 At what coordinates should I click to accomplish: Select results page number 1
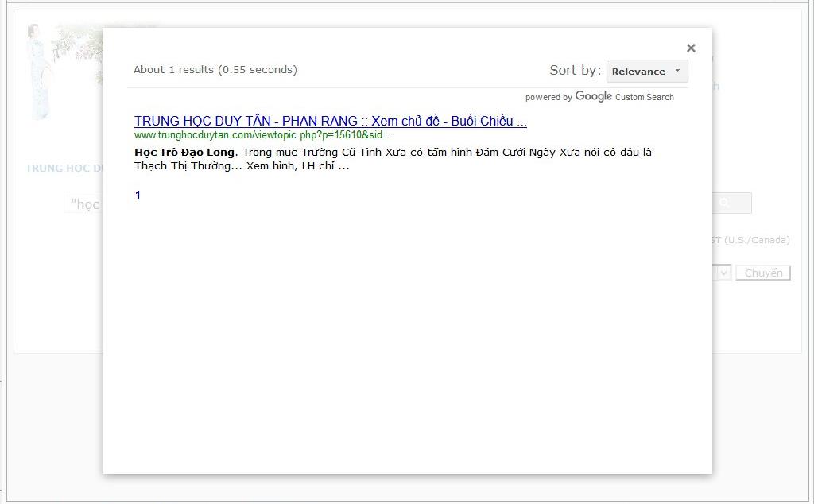(x=138, y=196)
